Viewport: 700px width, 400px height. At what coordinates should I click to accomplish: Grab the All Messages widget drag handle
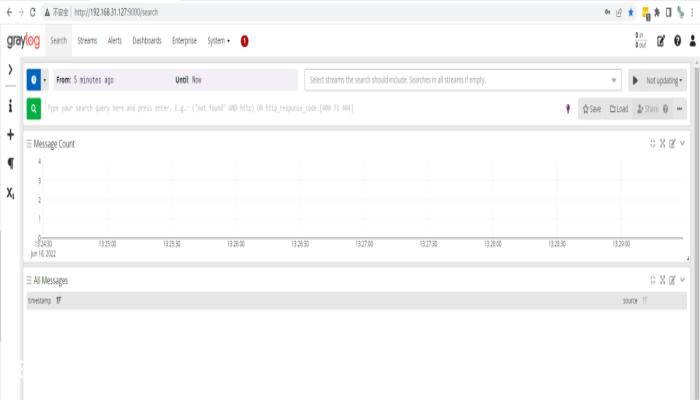29,280
